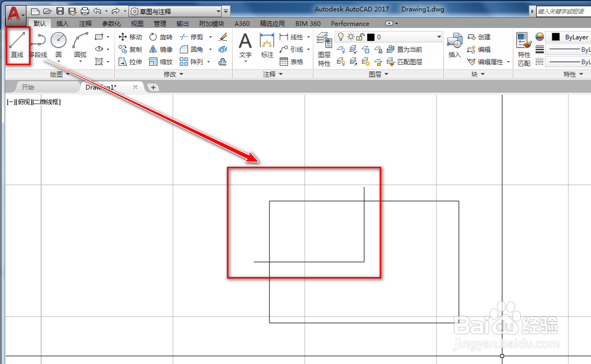Click the Save icon in quick access toolbar

coord(60,11)
